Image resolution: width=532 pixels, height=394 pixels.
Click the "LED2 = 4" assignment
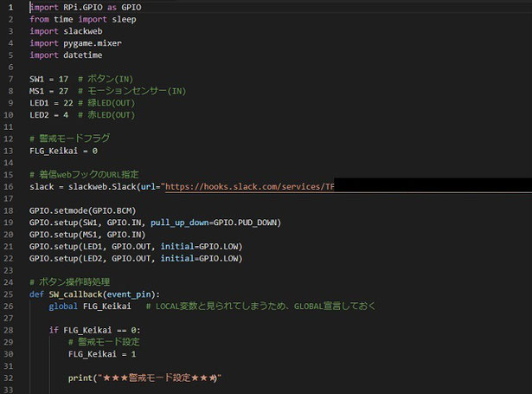[48, 115]
